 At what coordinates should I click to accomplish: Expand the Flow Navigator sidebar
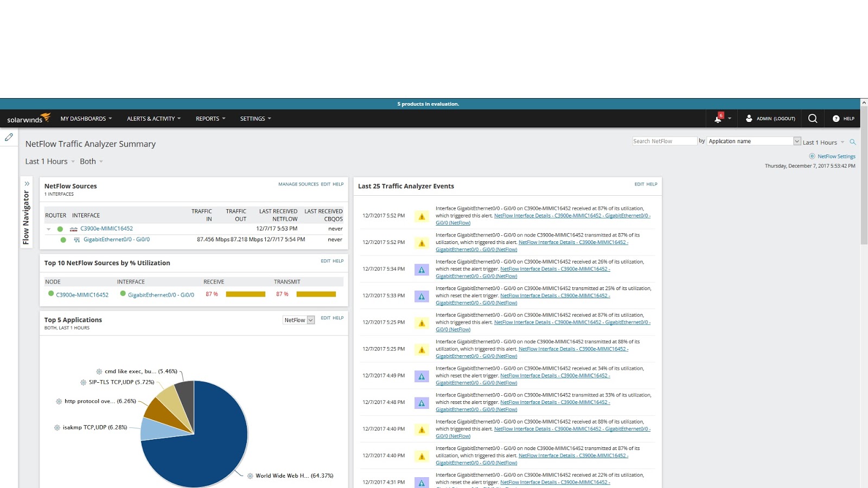(27, 183)
